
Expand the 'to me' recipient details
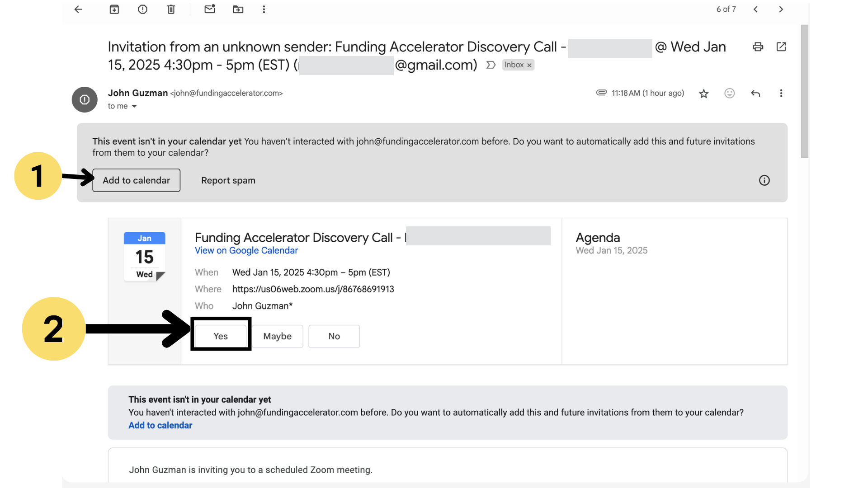coord(134,106)
